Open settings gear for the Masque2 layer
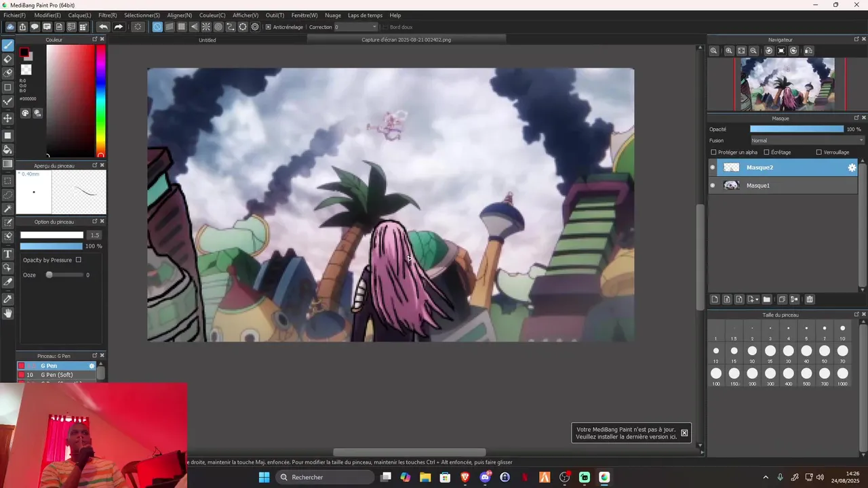This screenshot has height=488, width=868. click(852, 167)
